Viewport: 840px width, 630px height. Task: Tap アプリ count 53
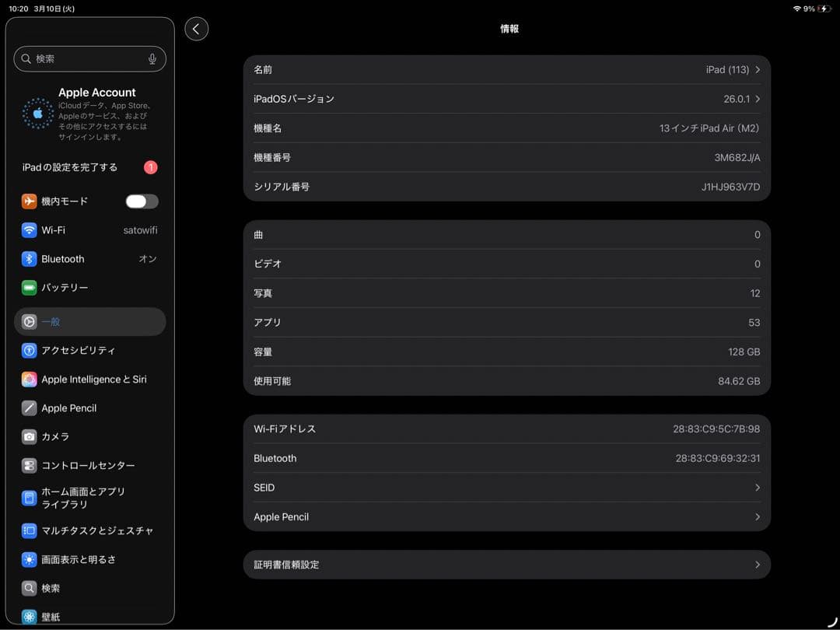pyautogui.click(x=754, y=323)
